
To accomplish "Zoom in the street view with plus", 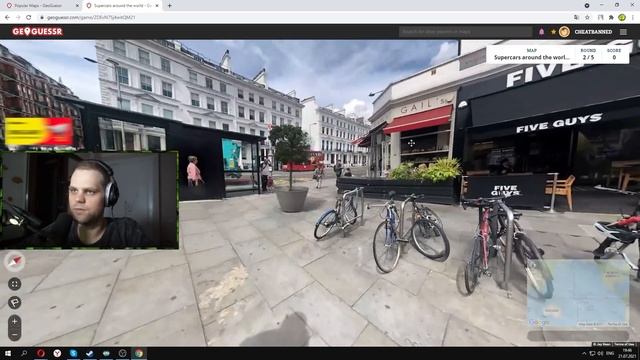I will pos(14,322).
